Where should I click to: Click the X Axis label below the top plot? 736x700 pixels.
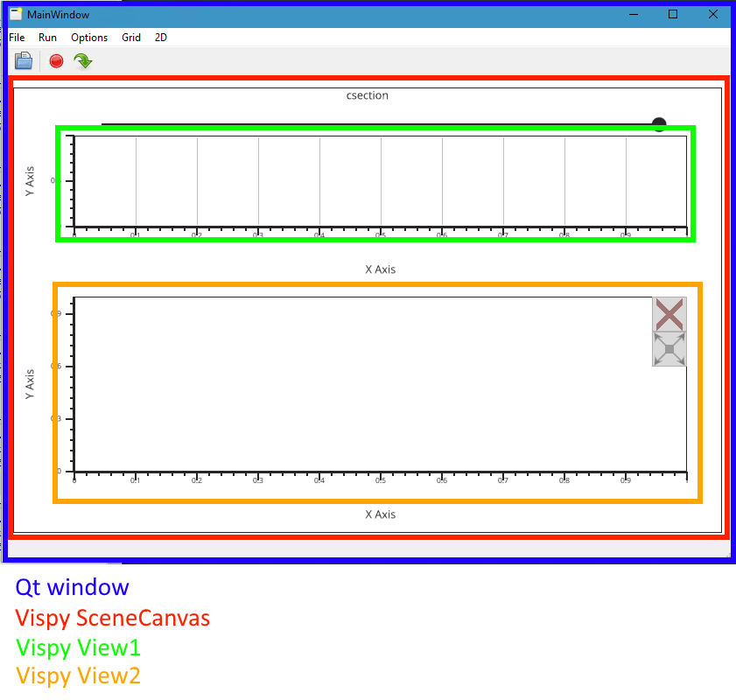tap(381, 269)
